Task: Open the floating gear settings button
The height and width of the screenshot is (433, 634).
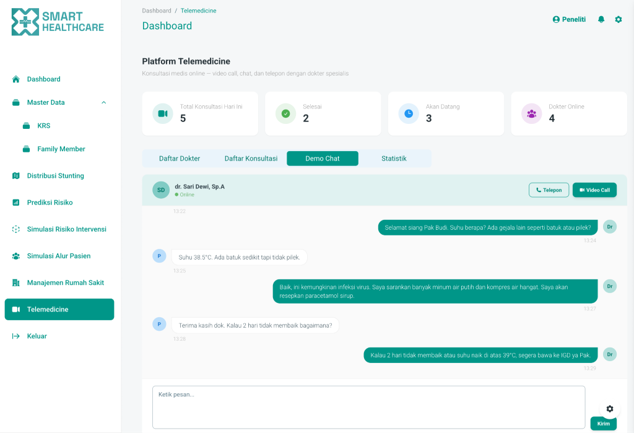Action: point(610,409)
